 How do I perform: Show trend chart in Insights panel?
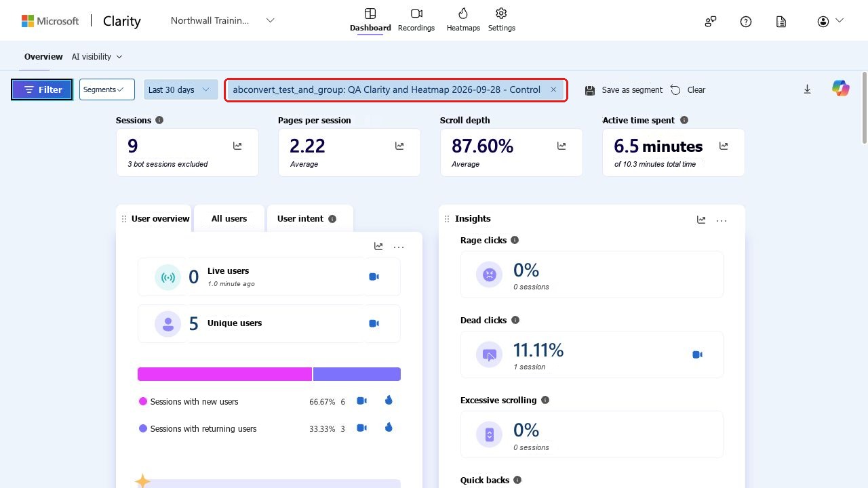pyautogui.click(x=701, y=220)
